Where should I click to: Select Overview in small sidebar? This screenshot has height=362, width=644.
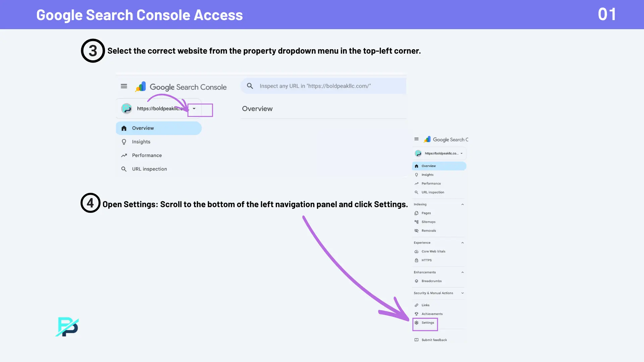[x=439, y=166]
